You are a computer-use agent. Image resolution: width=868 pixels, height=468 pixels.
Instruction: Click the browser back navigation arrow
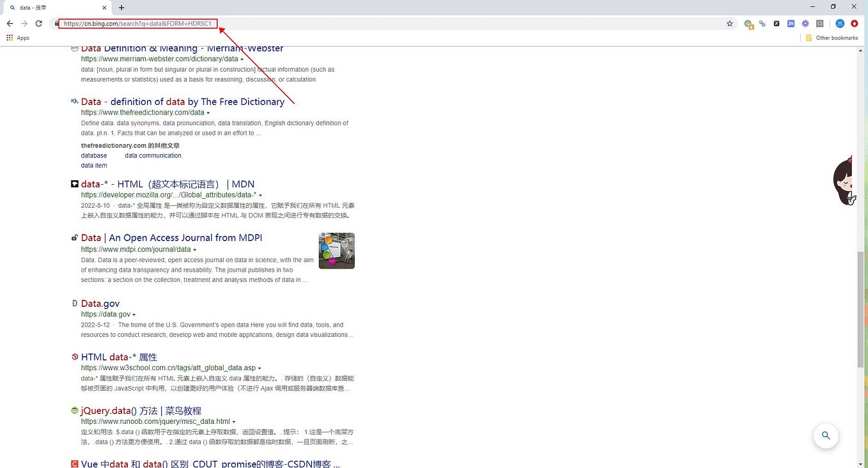pos(10,23)
